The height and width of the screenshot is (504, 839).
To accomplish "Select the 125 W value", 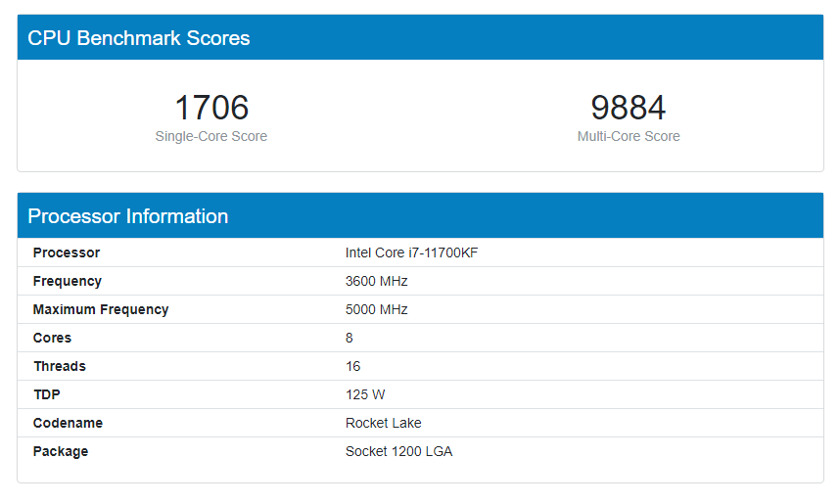I will tap(365, 394).
